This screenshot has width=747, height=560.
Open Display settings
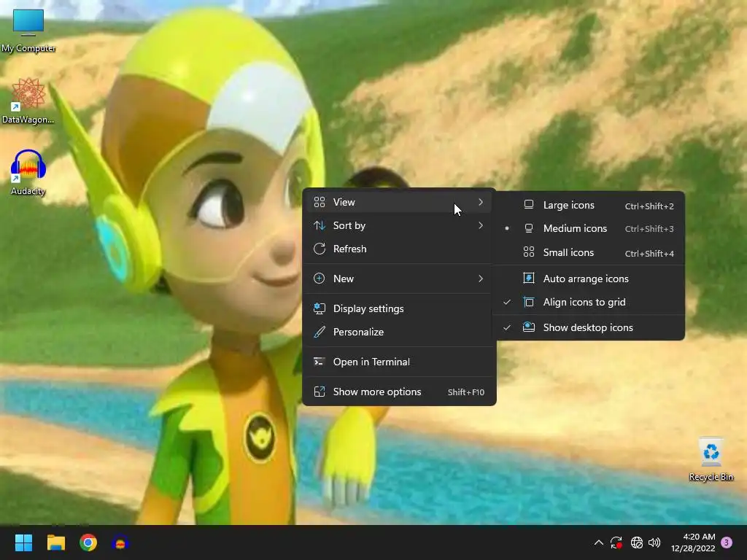click(399, 308)
